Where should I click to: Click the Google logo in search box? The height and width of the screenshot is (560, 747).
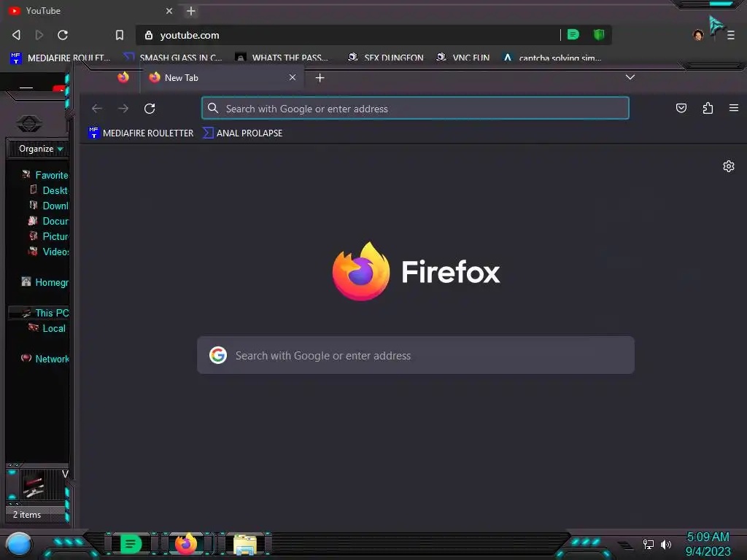pos(217,355)
